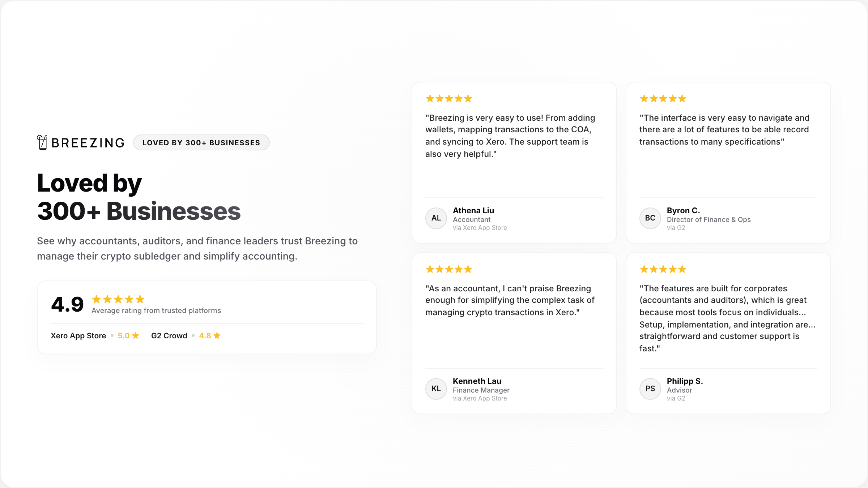The width and height of the screenshot is (868, 488).
Task: Click the Breezing wordmark text
Action: tap(88, 143)
